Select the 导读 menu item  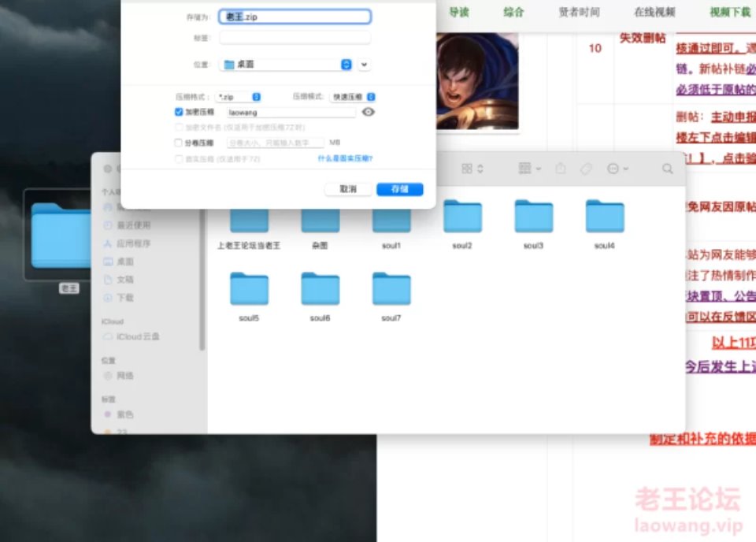pyautogui.click(x=461, y=10)
